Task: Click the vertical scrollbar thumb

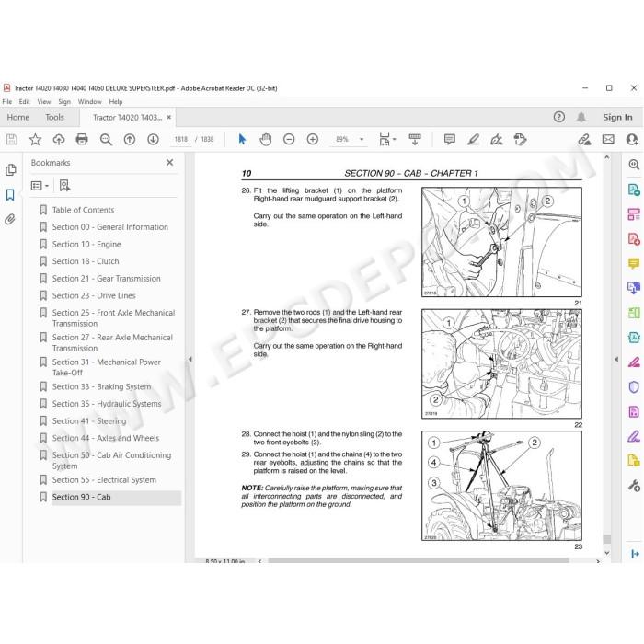Action: (606, 539)
